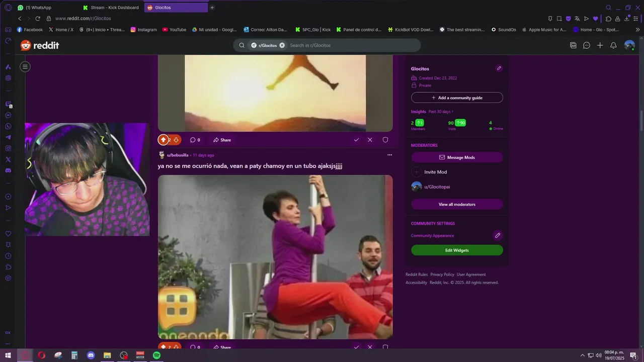The width and height of the screenshot is (644, 362).
Task: Open Opera extensions cube icon
Action: [x=608, y=19]
